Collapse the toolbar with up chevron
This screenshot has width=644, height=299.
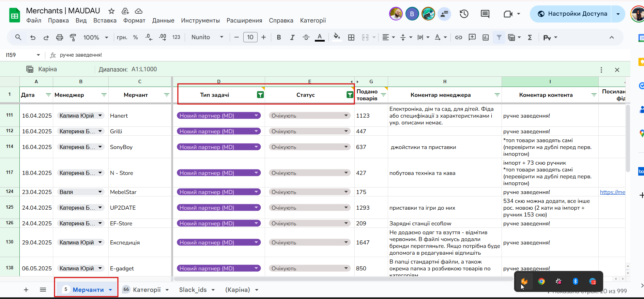point(612,38)
